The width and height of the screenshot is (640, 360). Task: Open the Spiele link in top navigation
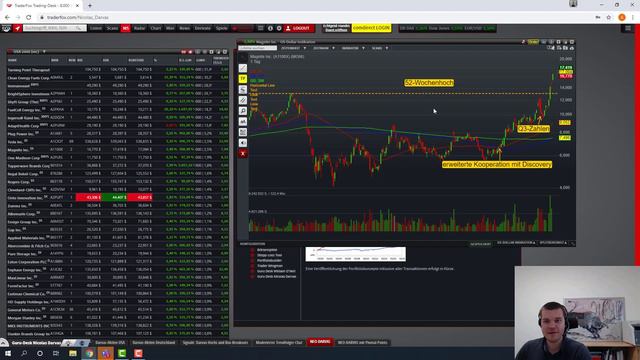(222, 28)
